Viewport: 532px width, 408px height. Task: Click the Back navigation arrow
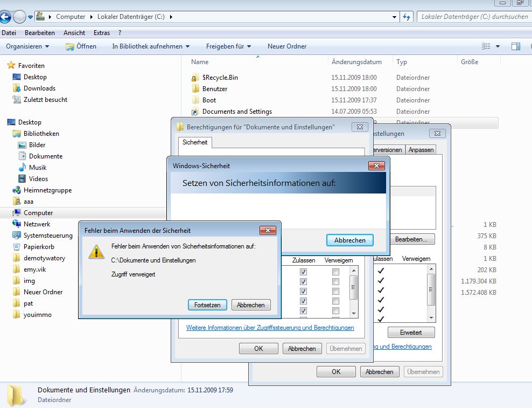(x=5, y=17)
